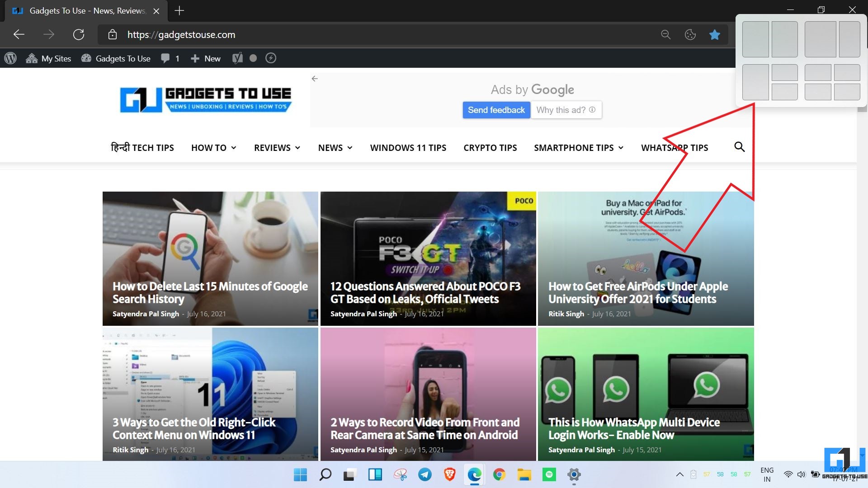
Task: Launch Brave browser from taskbar
Action: pyautogui.click(x=449, y=474)
